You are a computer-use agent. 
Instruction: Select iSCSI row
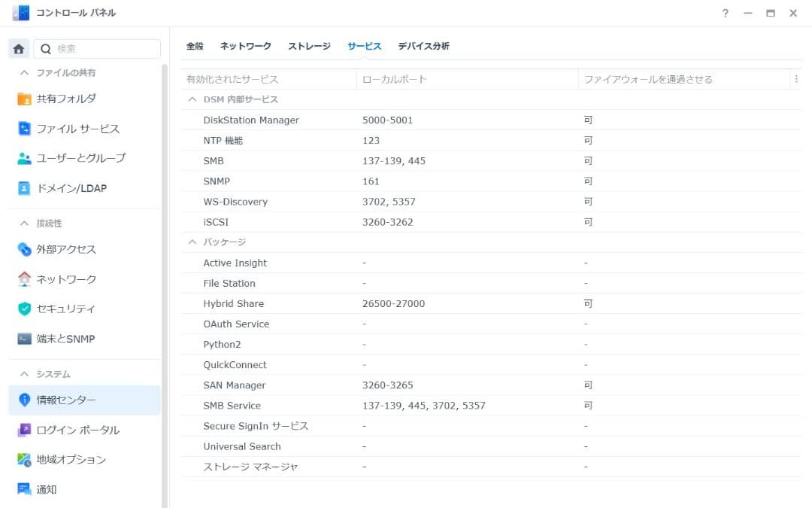(x=491, y=222)
